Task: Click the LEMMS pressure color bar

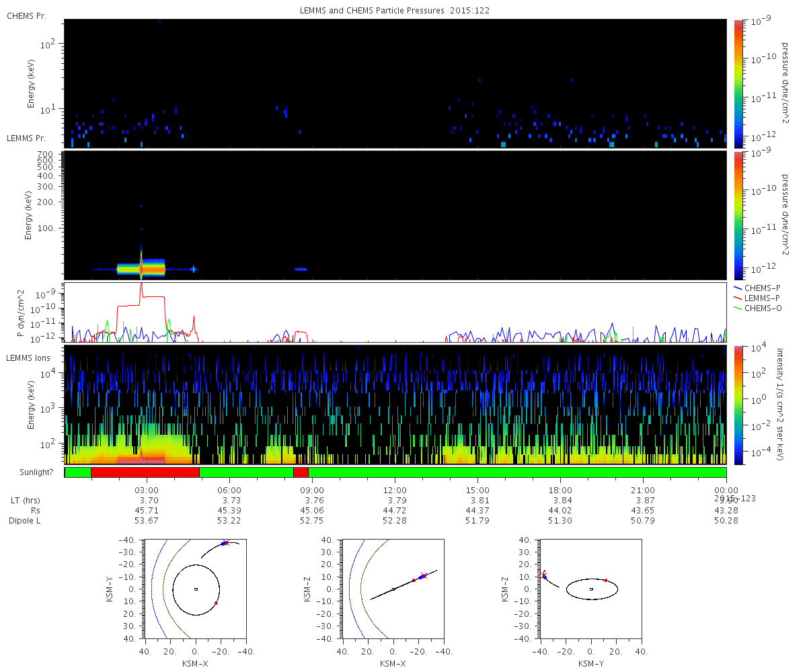Action: point(738,215)
